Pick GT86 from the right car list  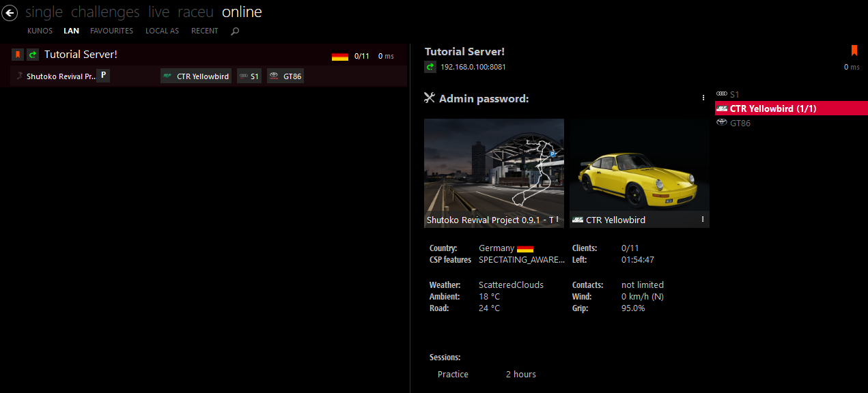tap(740, 123)
